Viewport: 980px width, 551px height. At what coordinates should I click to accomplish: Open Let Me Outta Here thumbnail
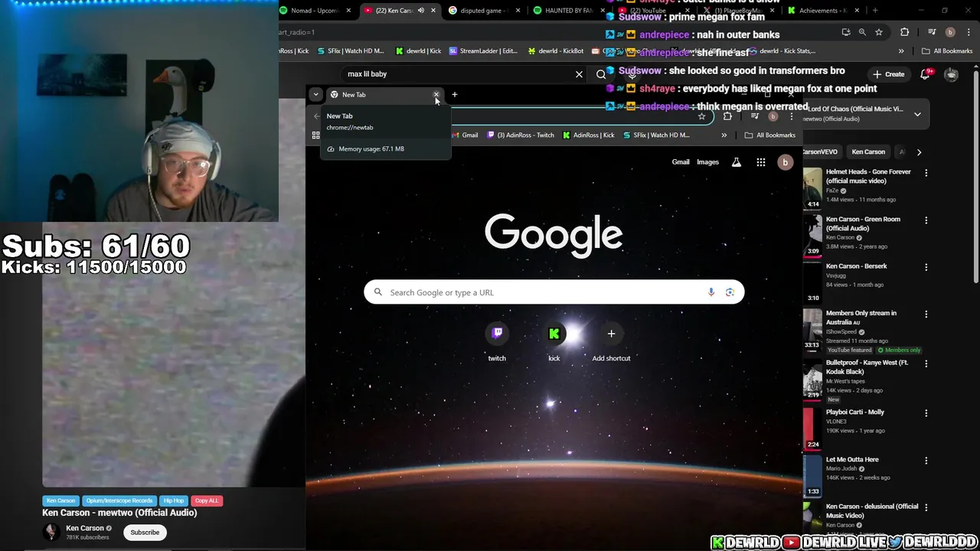(812, 476)
